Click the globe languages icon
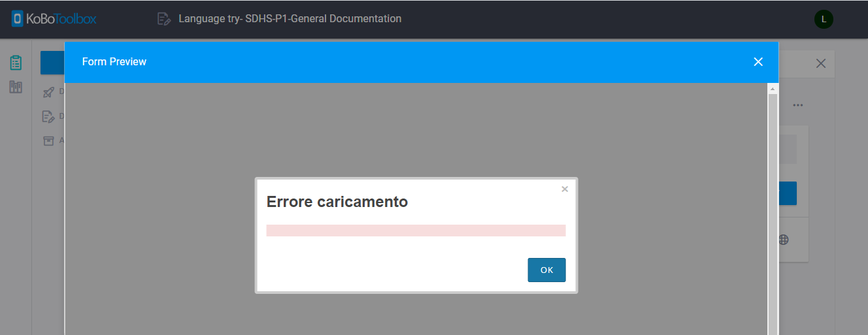Screen dimensions: 868x335 click(x=784, y=240)
